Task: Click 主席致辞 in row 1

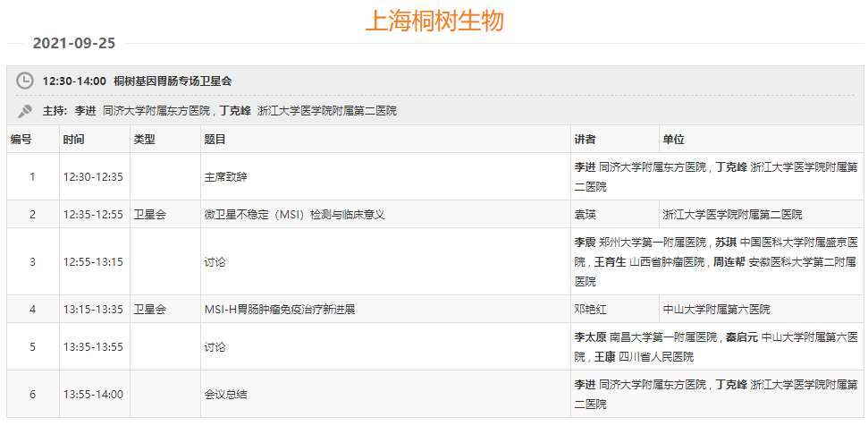Action: (226, 177)
